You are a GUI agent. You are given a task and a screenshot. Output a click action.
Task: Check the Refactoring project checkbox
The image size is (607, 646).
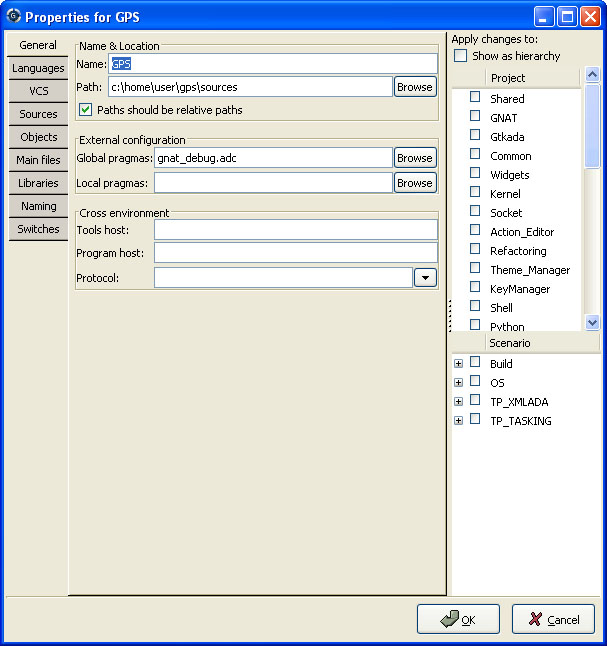click(x=475, y=248)
